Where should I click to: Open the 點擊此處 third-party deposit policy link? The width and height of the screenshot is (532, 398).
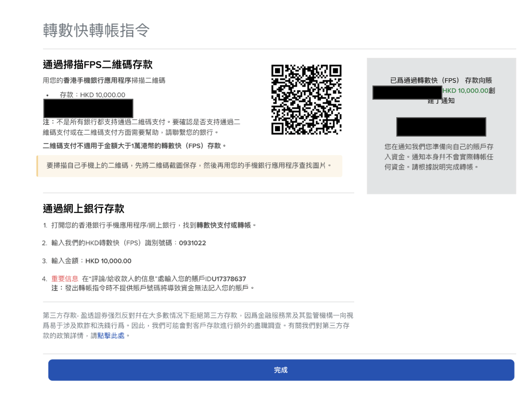pyautogui.click(x=111, y=336)
